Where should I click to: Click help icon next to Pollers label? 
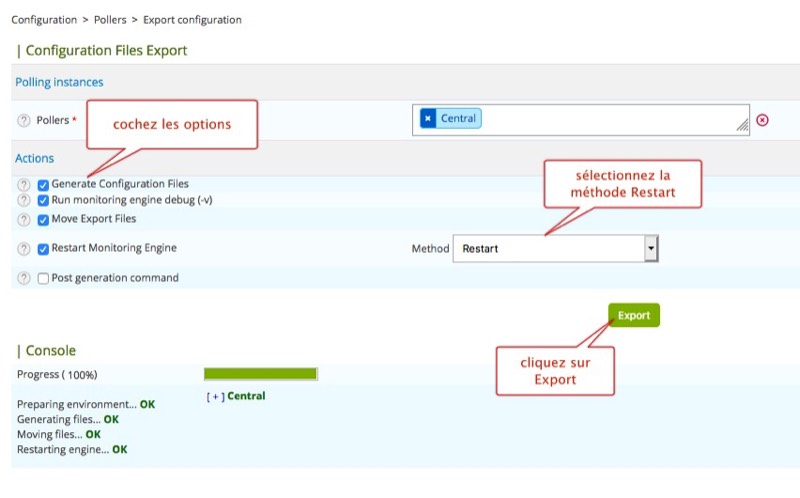[24, 120]
